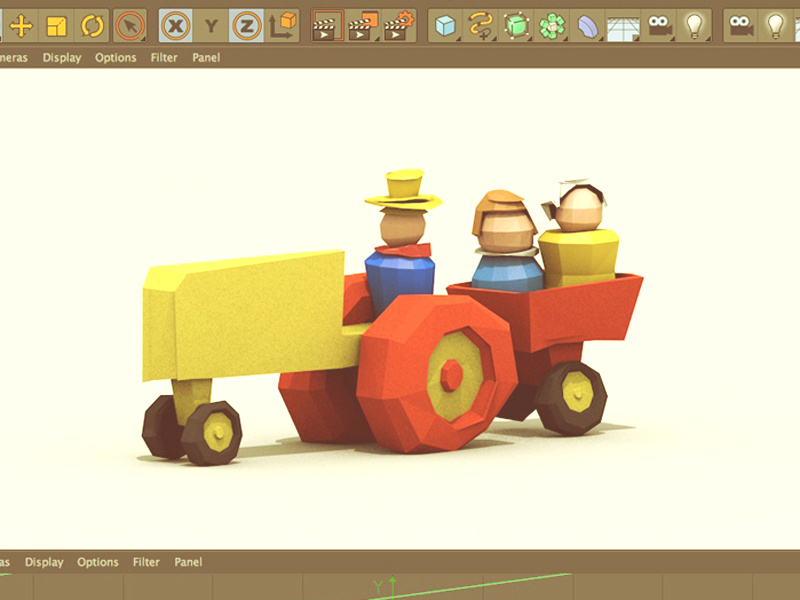Select the Move tool cross-arrow icon
The width and height of the screenshot is (800, 600).
[x=21, y=26]
